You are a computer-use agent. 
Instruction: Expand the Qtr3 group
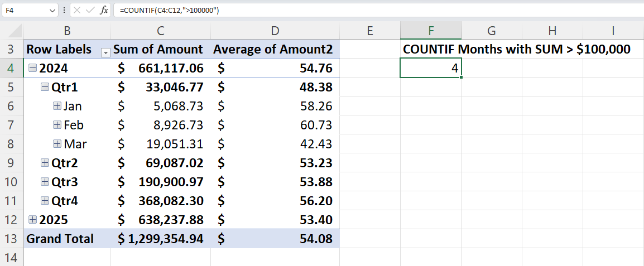point(45,182)
